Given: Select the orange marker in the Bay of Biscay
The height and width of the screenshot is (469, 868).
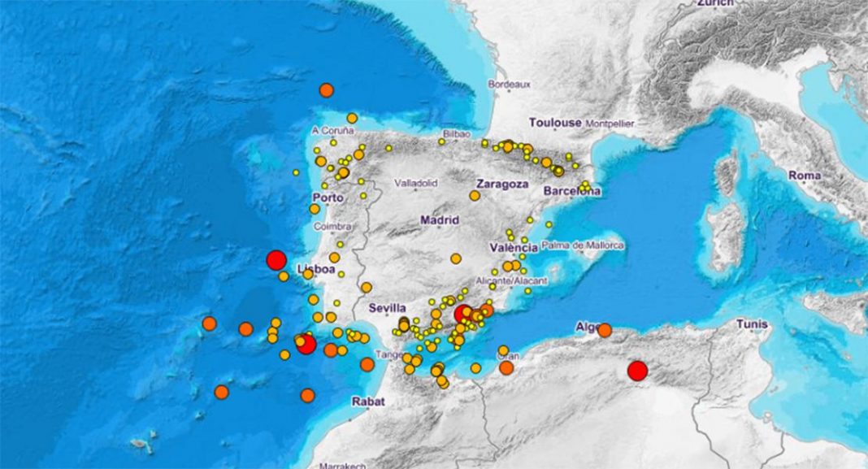Looking at the screenshot, I should 326,90.
